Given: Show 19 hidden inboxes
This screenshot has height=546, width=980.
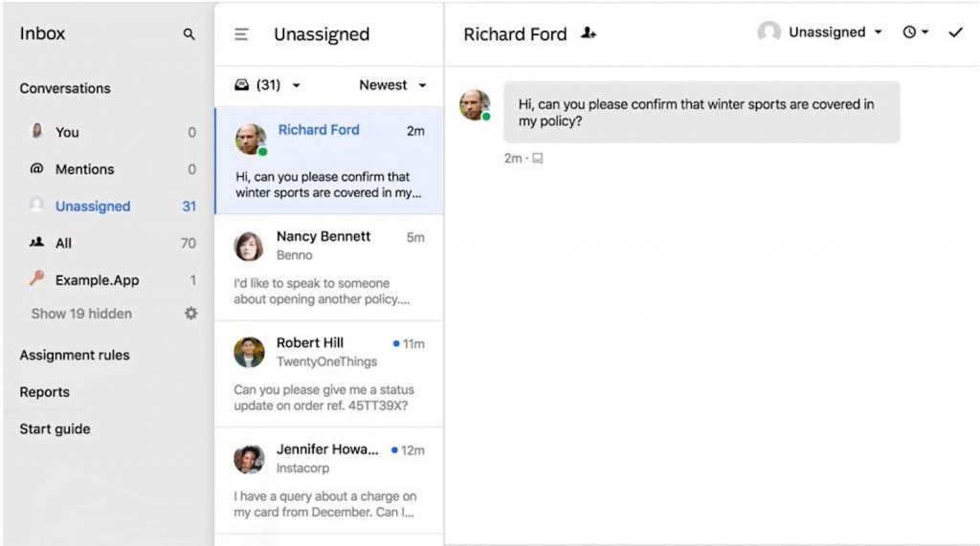Looking at the screenshot, I should pos(81,314).
